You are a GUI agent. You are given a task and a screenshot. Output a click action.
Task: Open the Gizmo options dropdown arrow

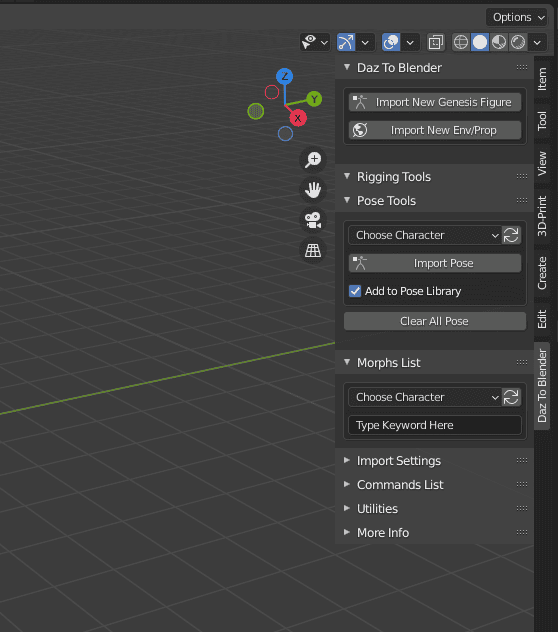[x=365, y=42]
